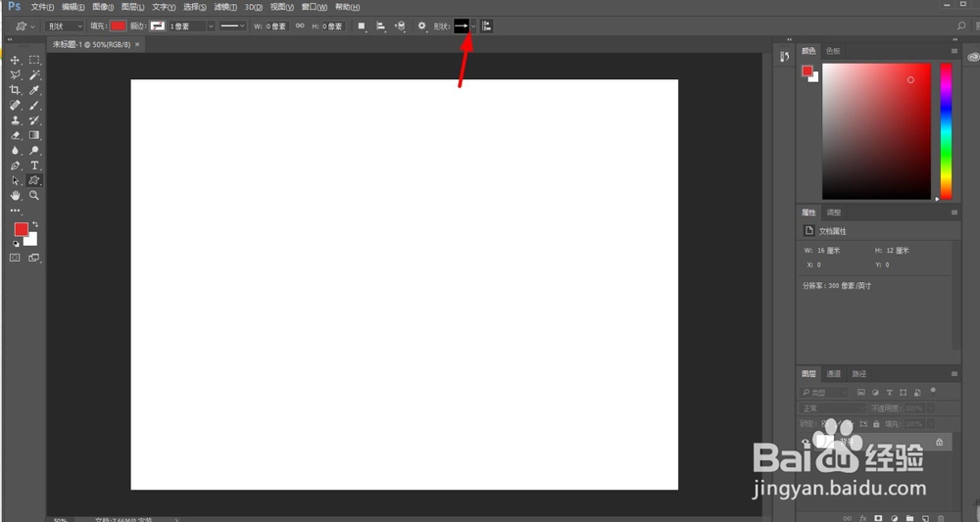Open the shape geometry gear settings
Image resolution: width=980 pixels, height=522 pixels.
point(421,26)
